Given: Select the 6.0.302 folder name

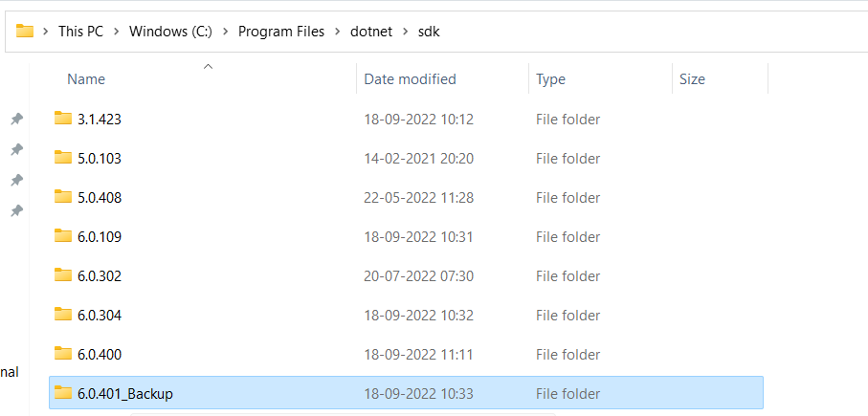Looking at the screenshot, I should click(x=100, y=275).
